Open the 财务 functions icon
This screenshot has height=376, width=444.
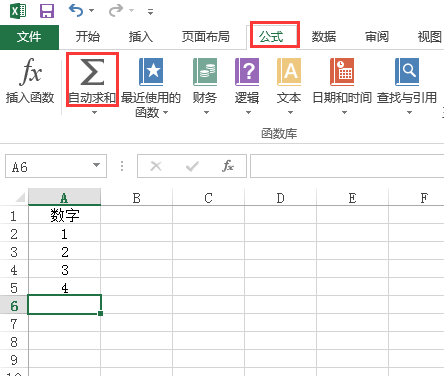205,72
